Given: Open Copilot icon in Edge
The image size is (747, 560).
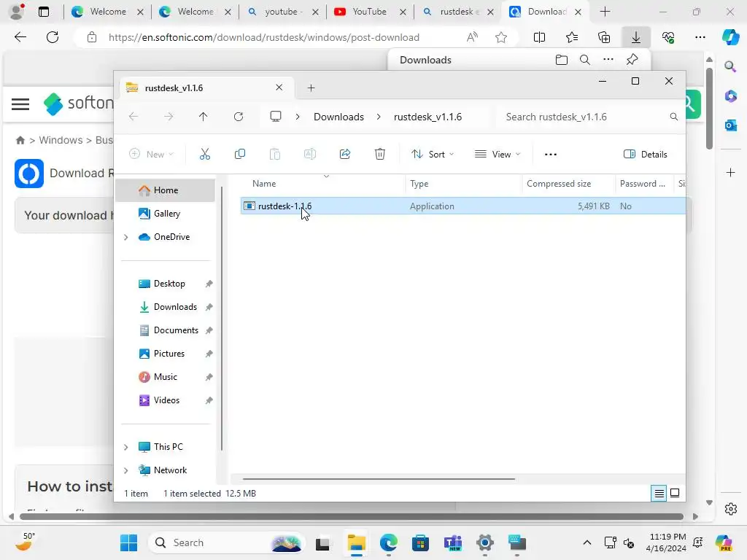Looking at the screenshot, I should point(730,37).
